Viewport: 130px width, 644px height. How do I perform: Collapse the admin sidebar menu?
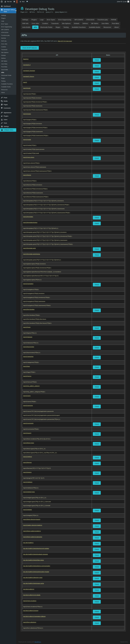(8, 130)
